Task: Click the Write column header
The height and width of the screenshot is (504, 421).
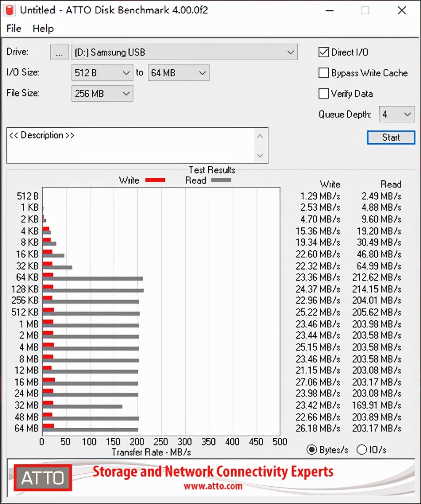Action: 330,184
